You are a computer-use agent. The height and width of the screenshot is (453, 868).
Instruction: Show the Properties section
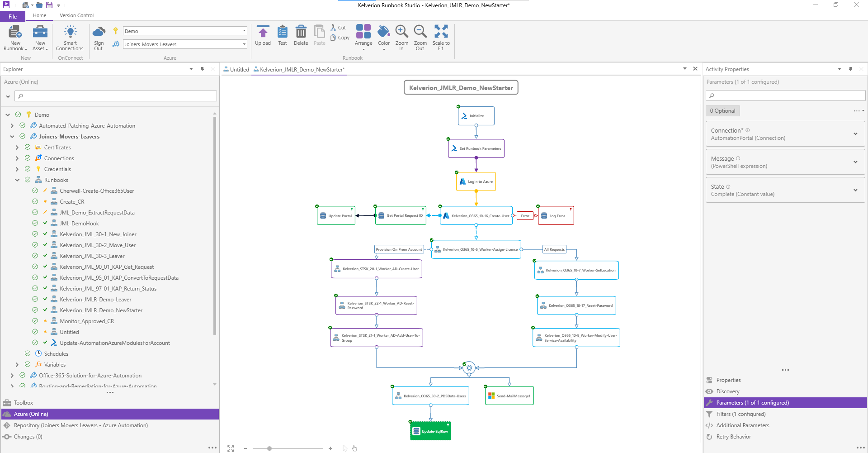coord(785,380)
